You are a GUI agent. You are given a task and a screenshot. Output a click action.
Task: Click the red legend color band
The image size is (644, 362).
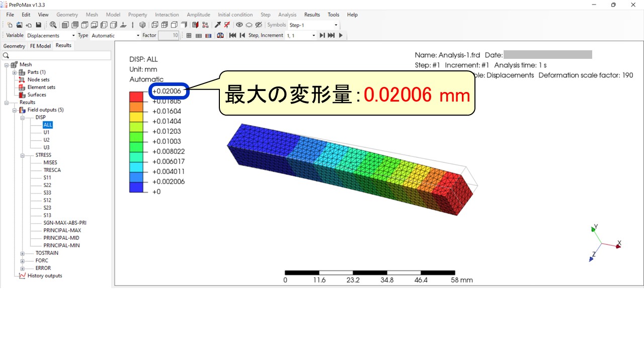pos(136,96)
